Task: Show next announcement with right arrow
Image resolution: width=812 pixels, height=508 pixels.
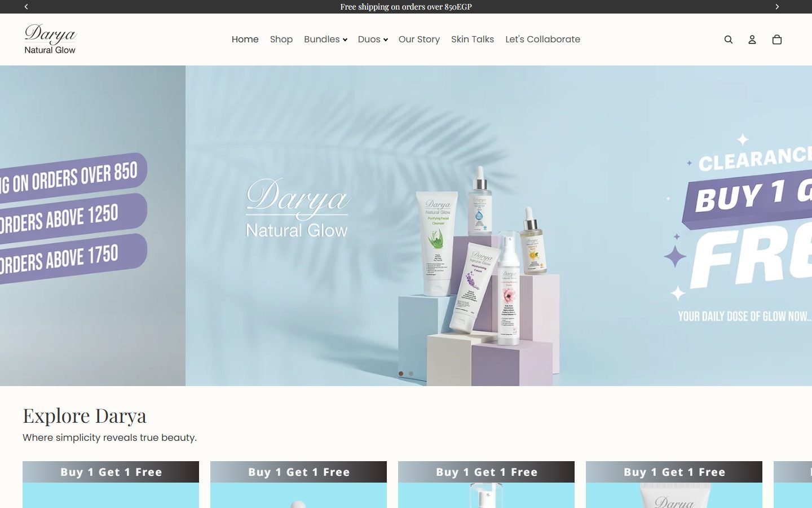Action: click(x=777, y=7)
